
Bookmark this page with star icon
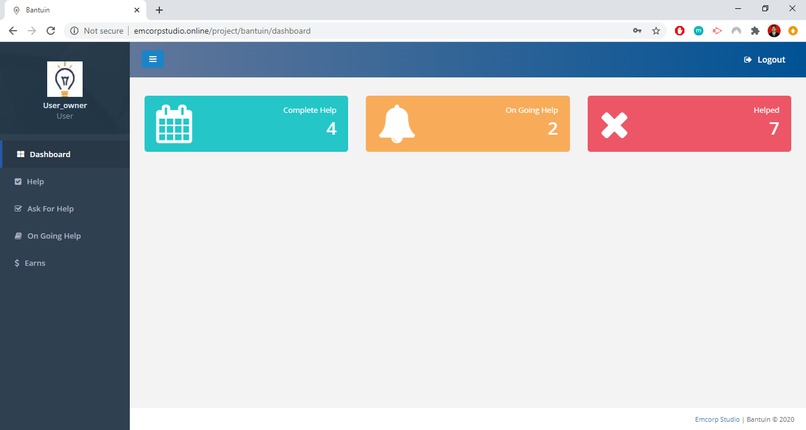(656, 31)
